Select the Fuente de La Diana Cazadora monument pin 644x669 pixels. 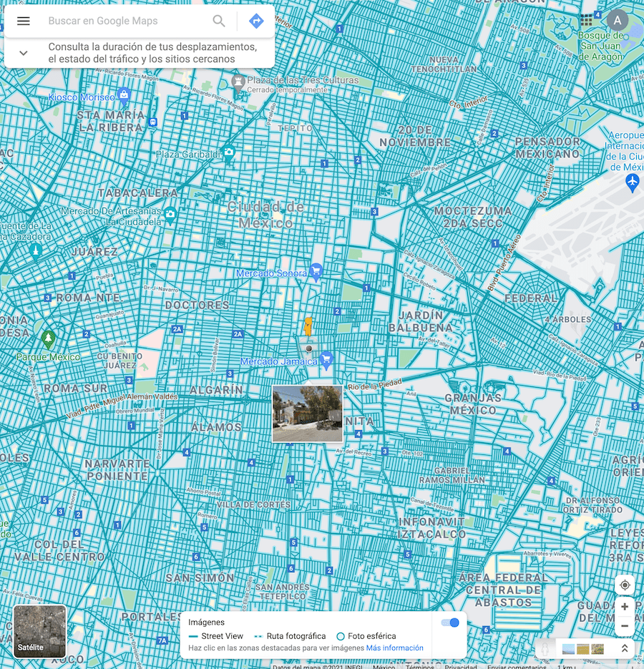click(36, 252)
